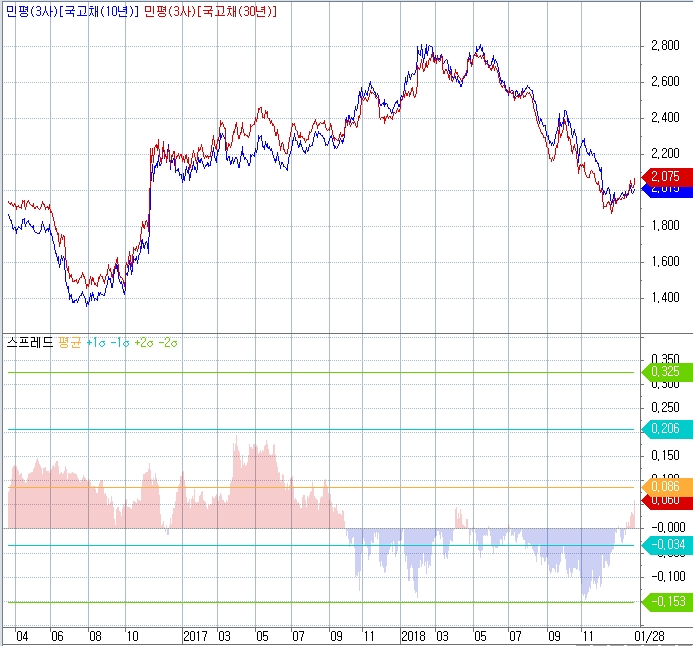Select the orange 평균 legend label
This screenshot has width=693, height=646.
click(x=69, y=343)
